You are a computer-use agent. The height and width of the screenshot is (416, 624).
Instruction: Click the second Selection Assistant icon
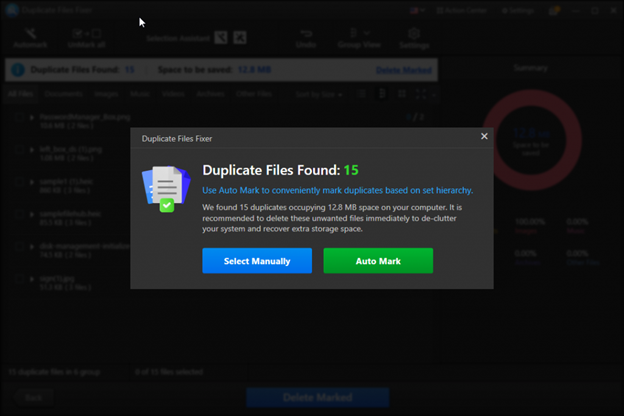(240, 38)
